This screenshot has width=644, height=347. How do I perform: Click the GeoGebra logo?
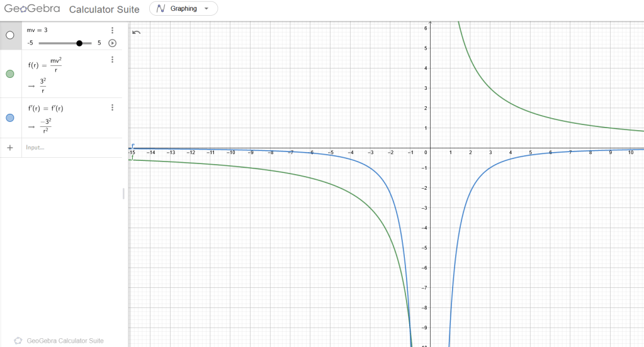[x=32, y=9]
